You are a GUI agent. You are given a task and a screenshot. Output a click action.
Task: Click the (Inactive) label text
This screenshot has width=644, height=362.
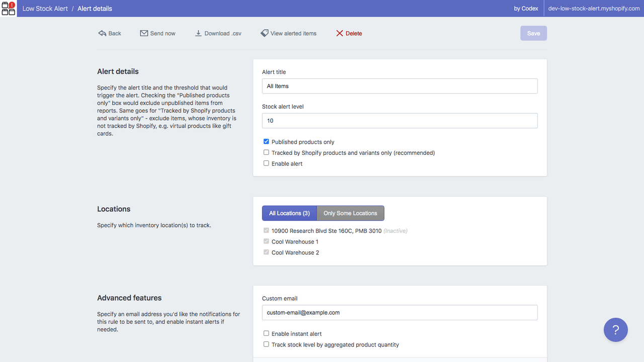(395, 231)
